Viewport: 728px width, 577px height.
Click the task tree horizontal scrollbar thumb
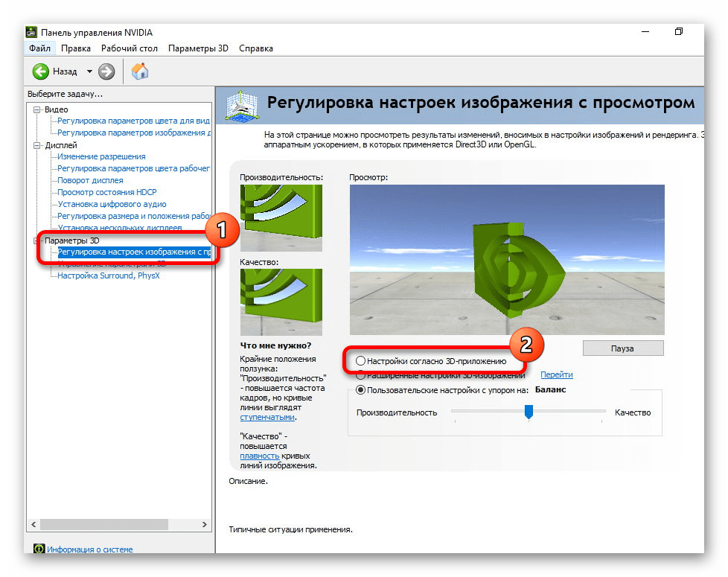pos(104,524)
